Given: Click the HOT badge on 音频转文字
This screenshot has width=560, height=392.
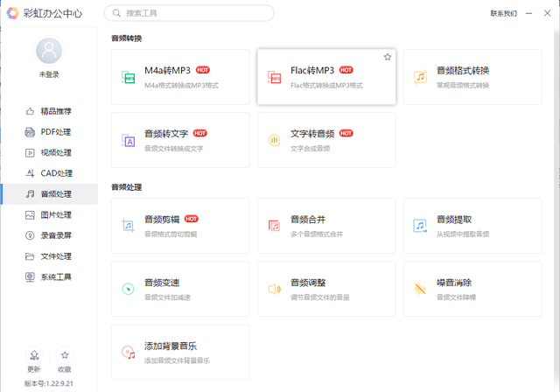Looking at the screenshot, I should click(200, 133).
